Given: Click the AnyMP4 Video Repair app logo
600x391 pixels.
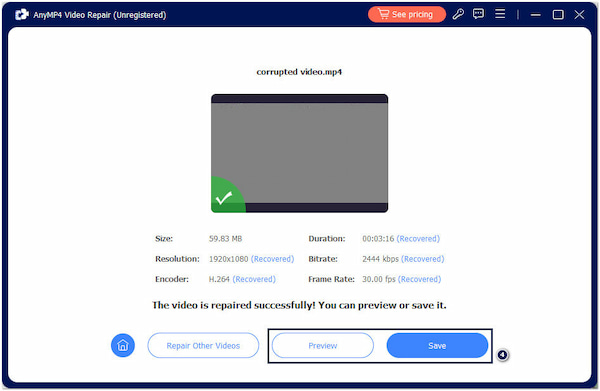Looking at the screenshot, I should [x=22, y=15].
